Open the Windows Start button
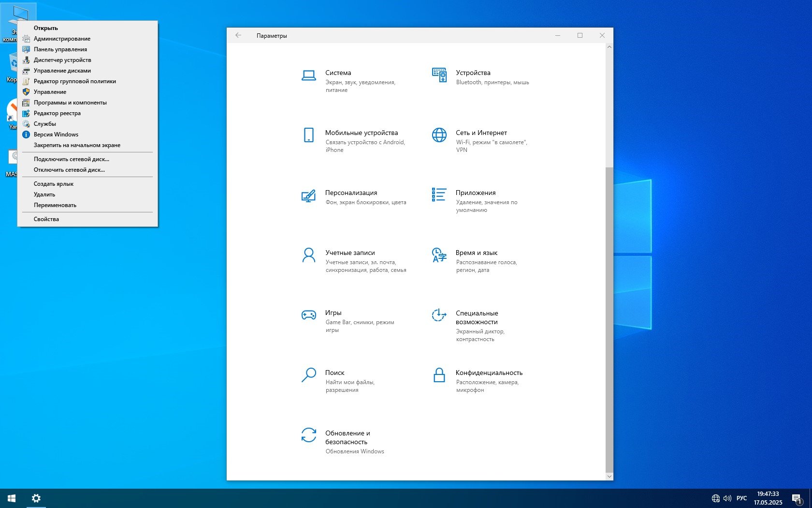Viewport: 812px width, 508px height. 12,498
